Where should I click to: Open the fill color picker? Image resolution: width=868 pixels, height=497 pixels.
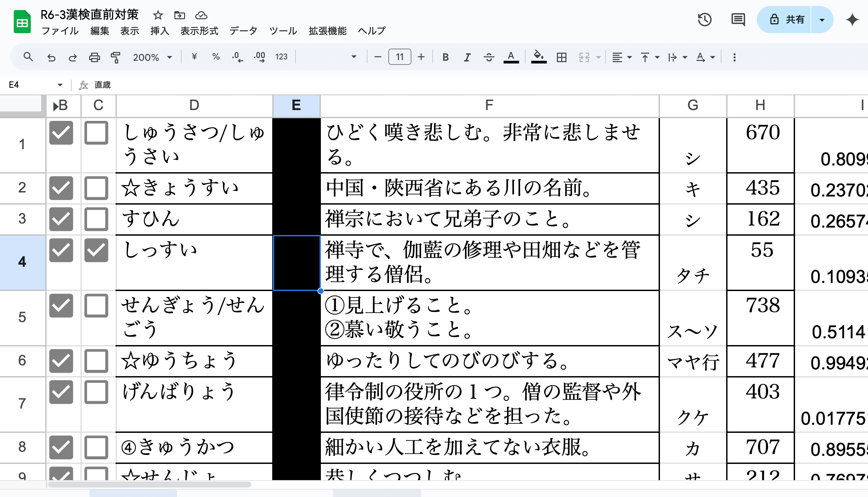pyautogui.click(x=538, y=57)
